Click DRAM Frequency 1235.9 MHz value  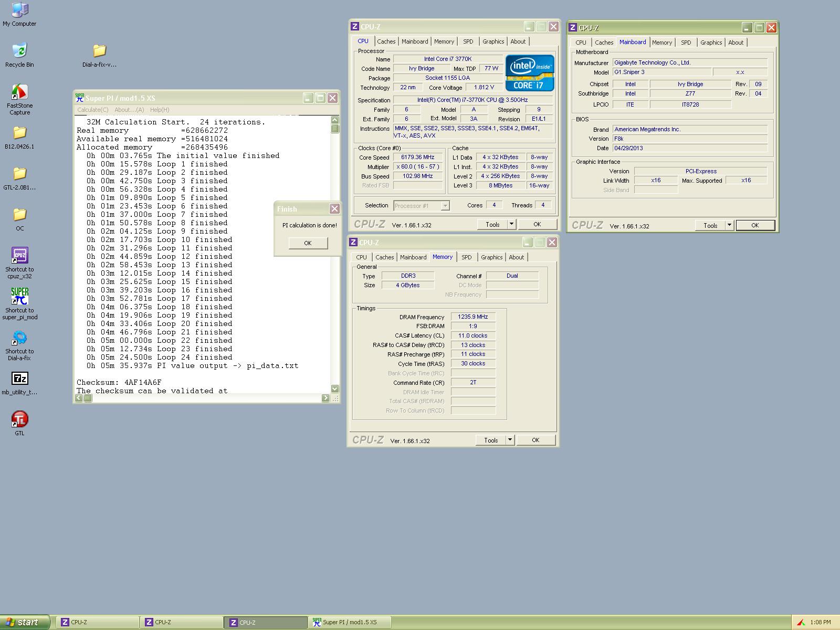[x=473, y=317]
